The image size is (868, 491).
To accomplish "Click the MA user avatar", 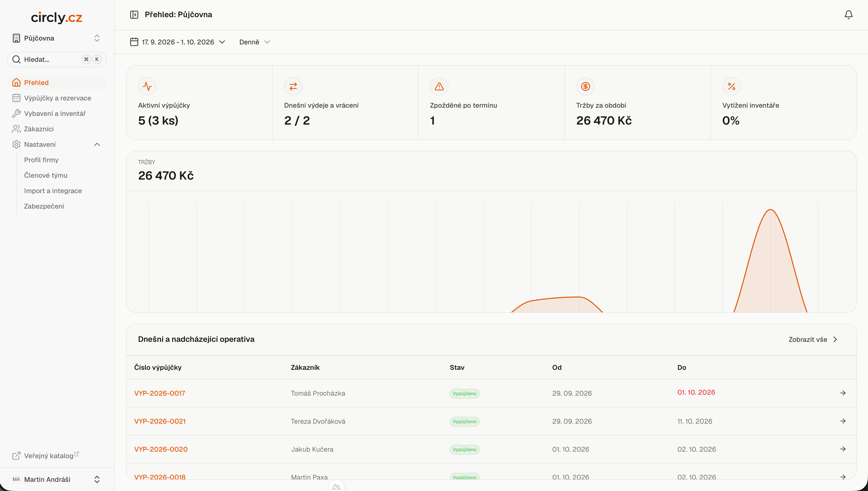I will tap(16, 479).
